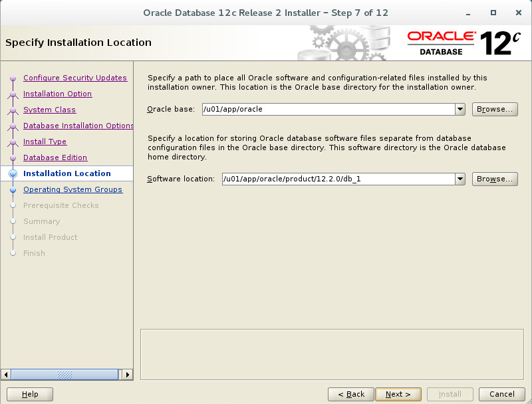Click the Oracle Database 12c logo

[x=464, y=43]
